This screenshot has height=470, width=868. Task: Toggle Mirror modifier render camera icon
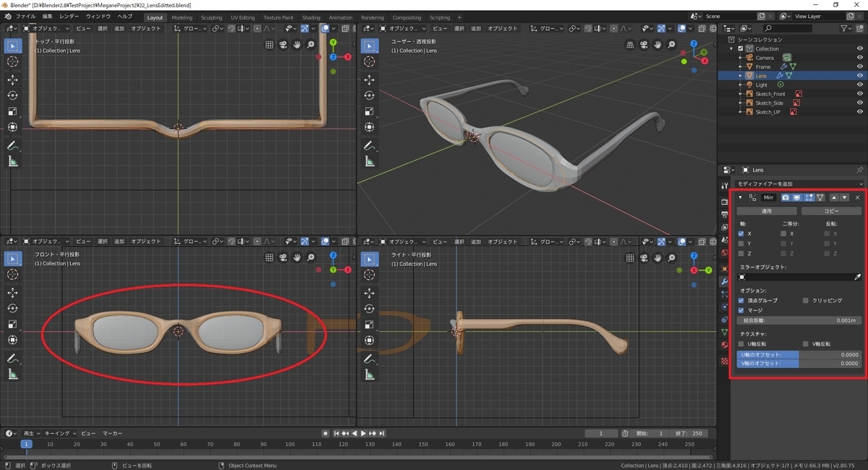(785, 197)
